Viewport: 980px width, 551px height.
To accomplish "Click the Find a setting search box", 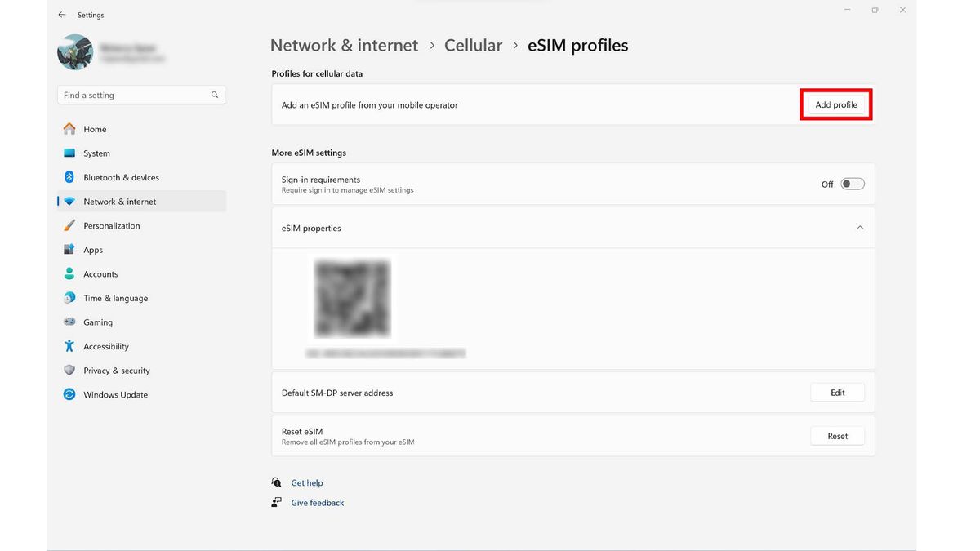I will click(135, 95).
